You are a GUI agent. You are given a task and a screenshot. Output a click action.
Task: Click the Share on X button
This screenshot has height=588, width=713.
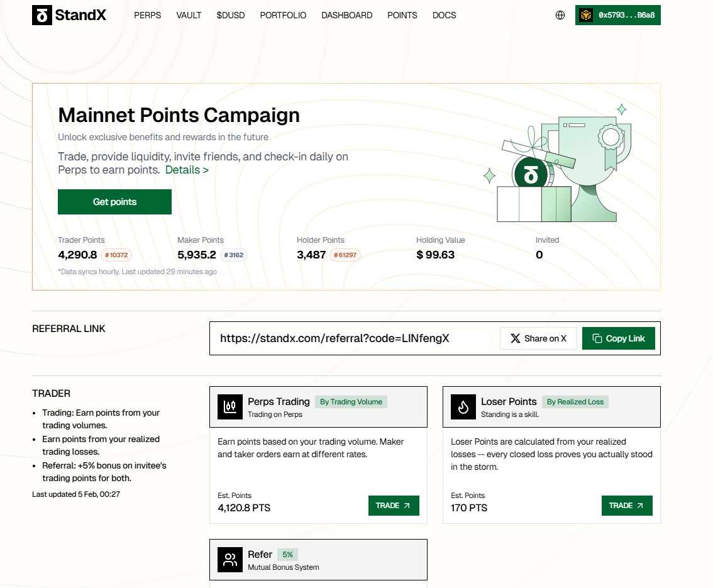(538, 338)
